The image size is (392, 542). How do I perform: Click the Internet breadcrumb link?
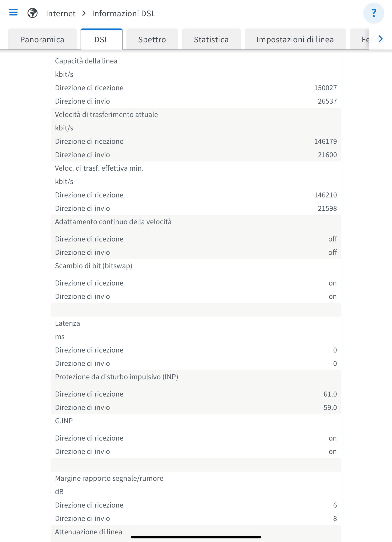tap(61, 13)
